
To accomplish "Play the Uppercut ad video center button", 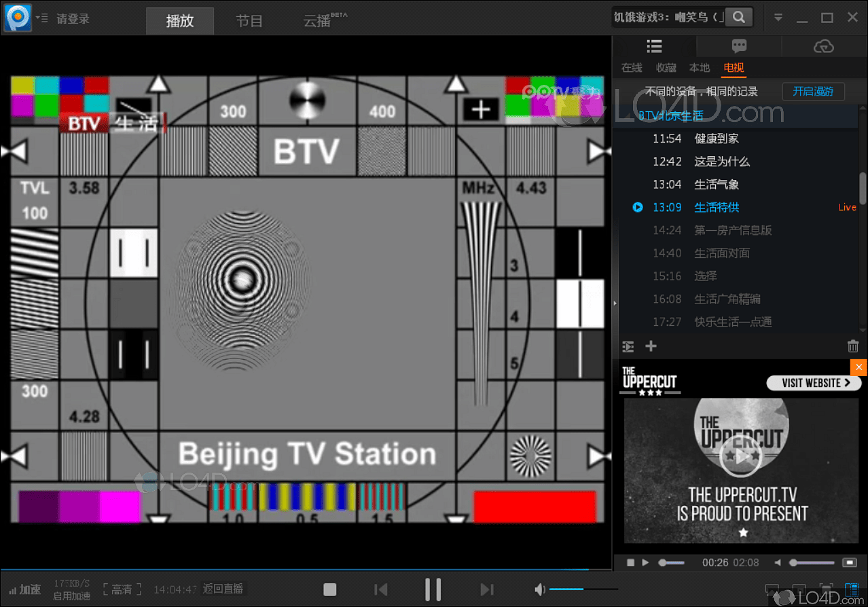I will [742, 456].
